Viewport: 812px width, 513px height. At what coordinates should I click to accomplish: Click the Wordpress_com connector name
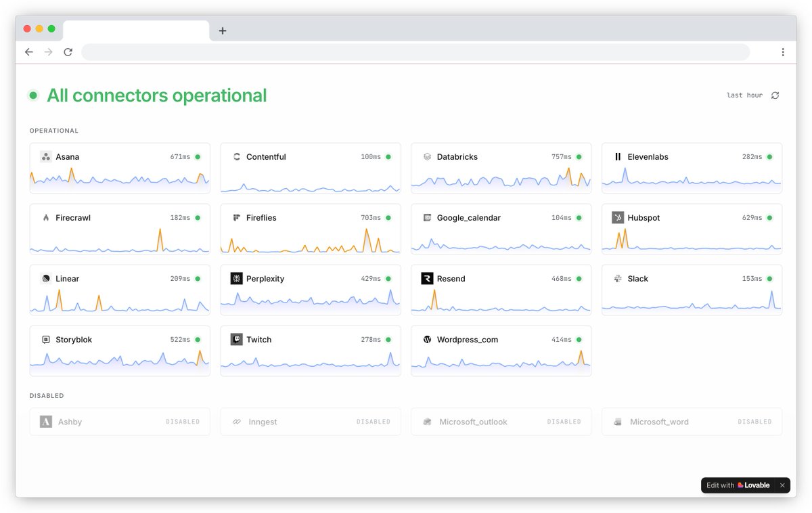click(x=468, y=340)
